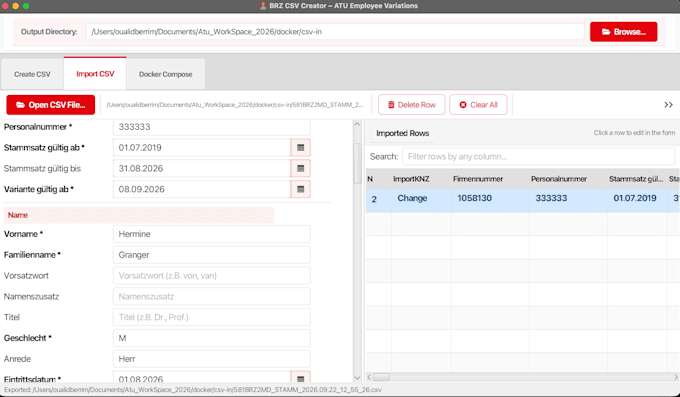Open calendar picker for Eintrittsdatum
Viewport: 680px width, 397px height.
(x=301, y=378)
